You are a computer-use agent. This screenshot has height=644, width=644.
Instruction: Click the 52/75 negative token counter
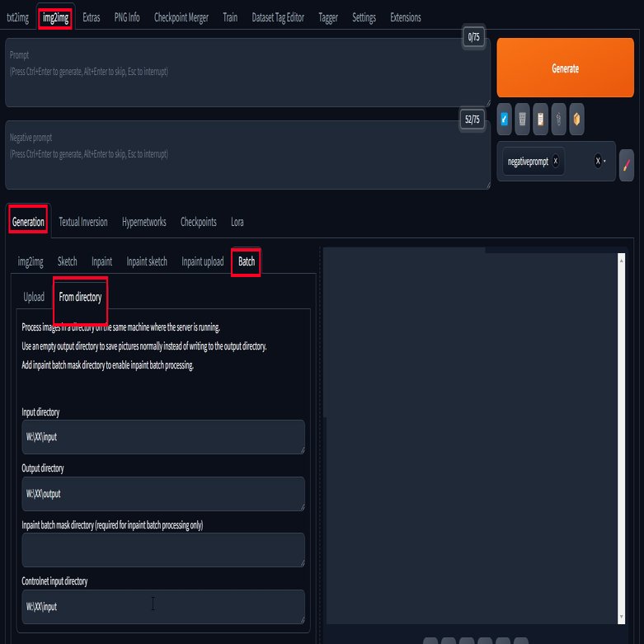[472, 120]
